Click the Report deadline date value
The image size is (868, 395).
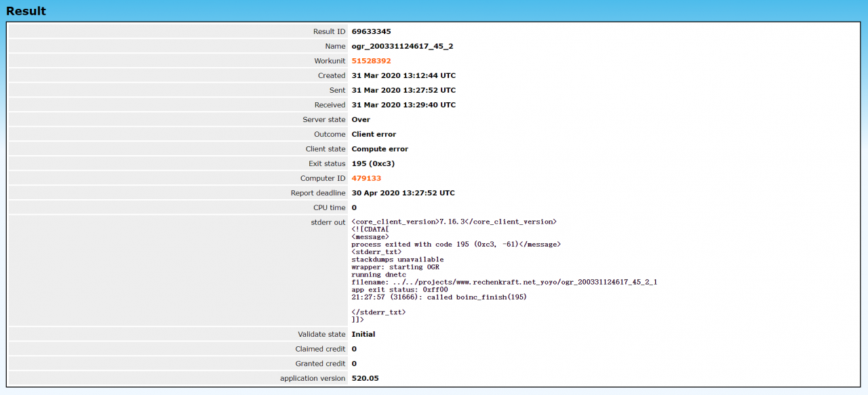pyautogui.click(x=403, y=193)
